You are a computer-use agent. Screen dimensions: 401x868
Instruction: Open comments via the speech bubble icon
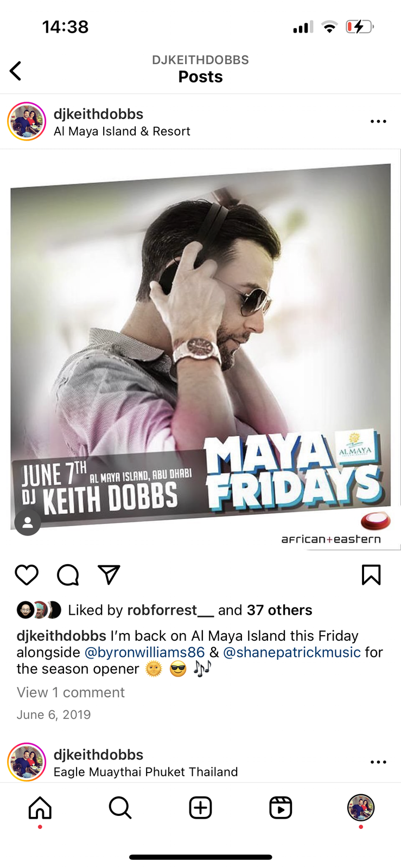(68, 575)
